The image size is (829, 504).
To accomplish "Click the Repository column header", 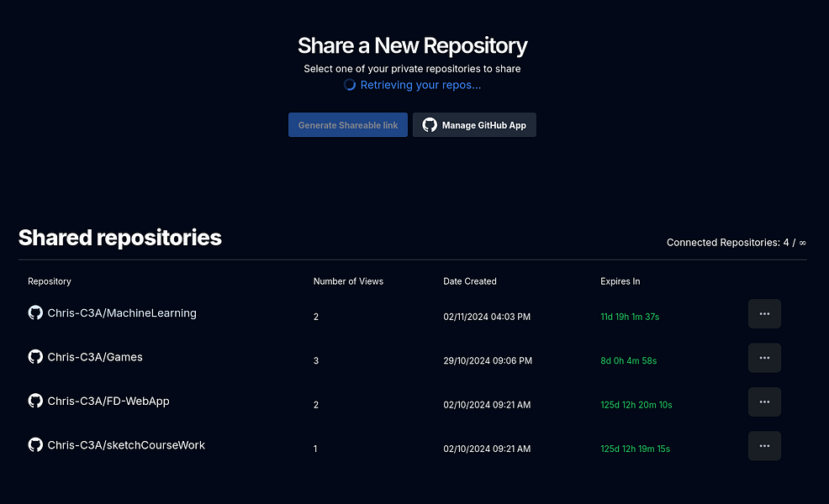I will click(x=49, y=281).
